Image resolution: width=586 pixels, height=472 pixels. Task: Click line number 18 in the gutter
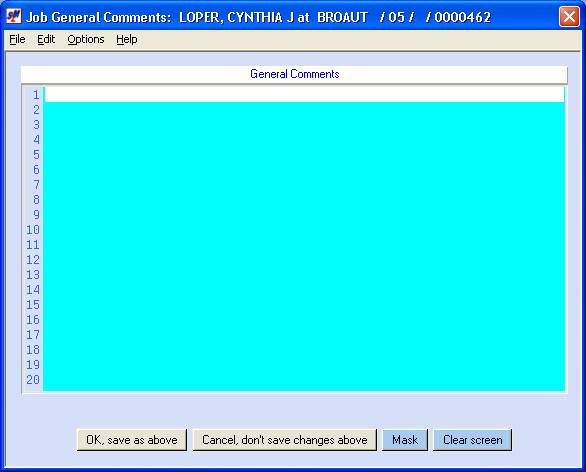point(33,350)
